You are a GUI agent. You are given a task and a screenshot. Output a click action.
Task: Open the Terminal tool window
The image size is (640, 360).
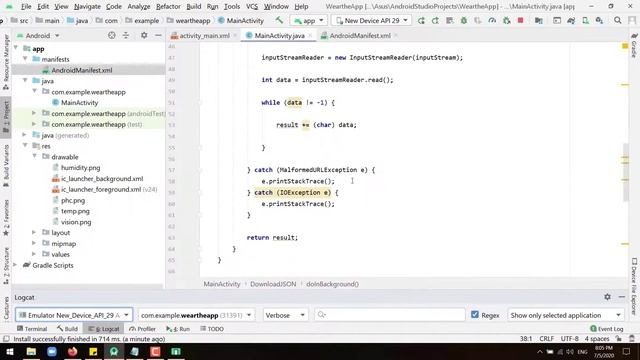32,329
